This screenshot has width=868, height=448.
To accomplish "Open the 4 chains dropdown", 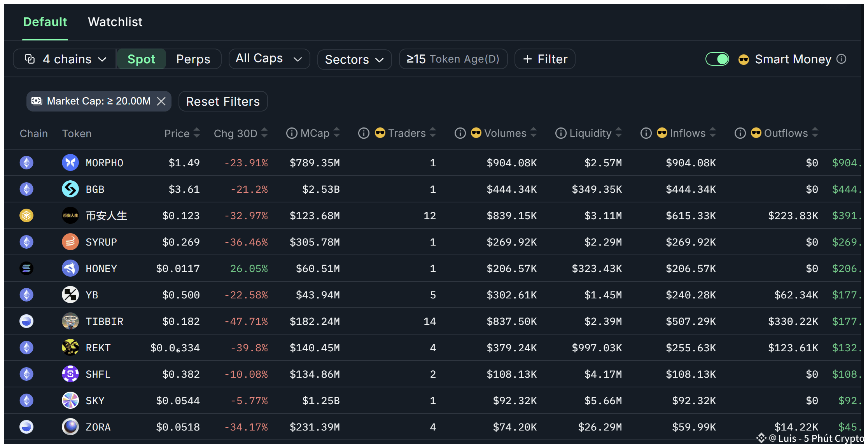I will [x=65, y=59].
